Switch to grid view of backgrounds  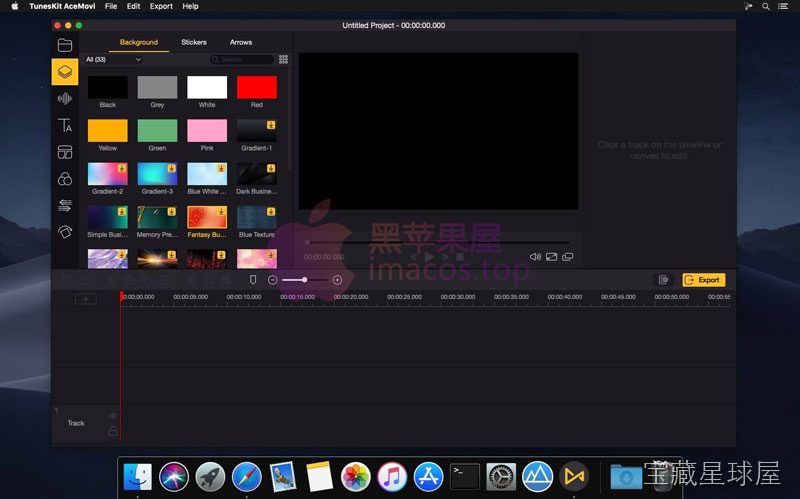(284, 59)
